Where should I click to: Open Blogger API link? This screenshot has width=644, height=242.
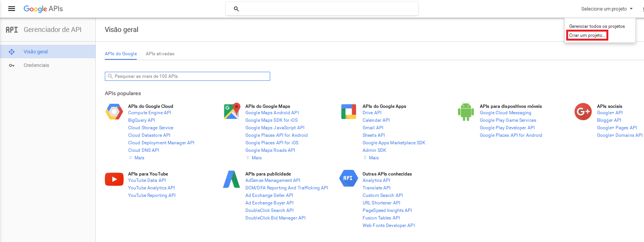point(609,120)
